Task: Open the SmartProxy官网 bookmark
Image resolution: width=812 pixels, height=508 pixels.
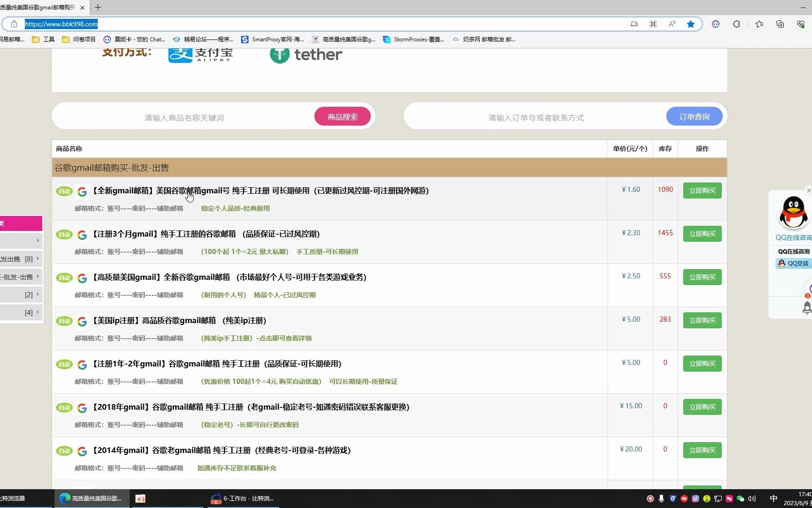Action: [273, 40]
